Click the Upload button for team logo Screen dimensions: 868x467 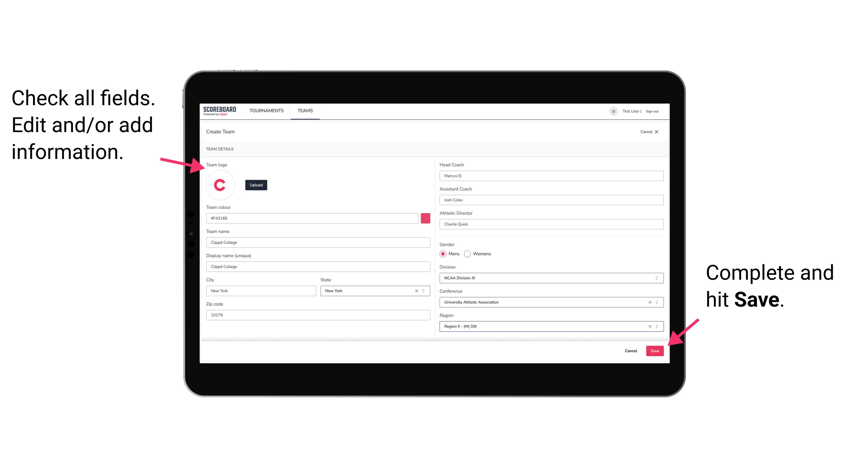coord(256,185)
